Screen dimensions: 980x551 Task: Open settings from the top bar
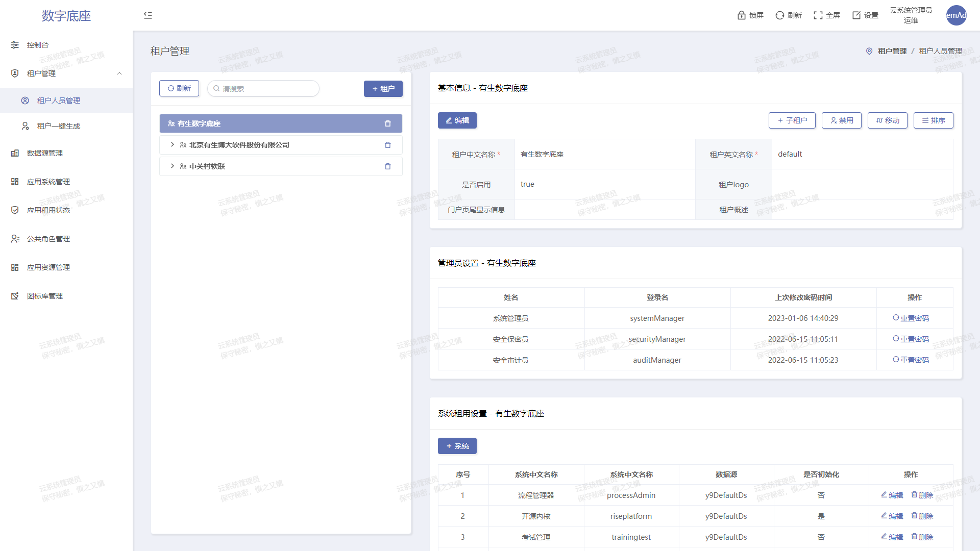coord(865,15)
